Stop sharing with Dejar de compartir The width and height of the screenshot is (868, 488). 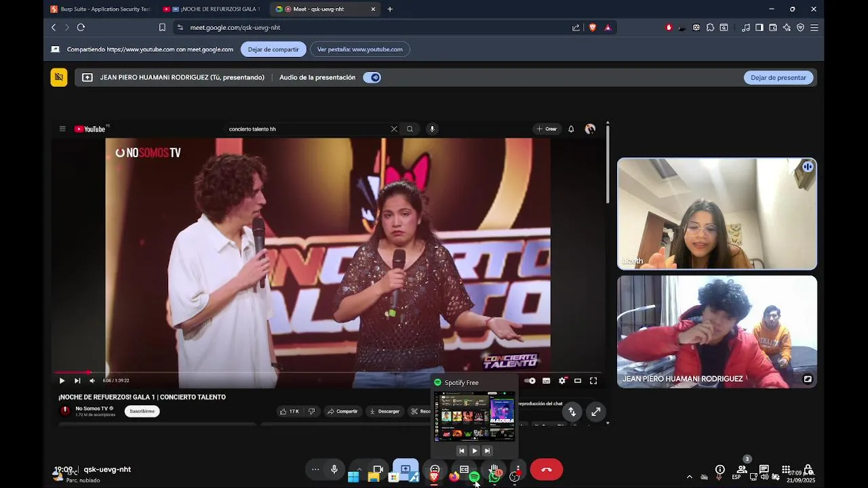(273, 49)
